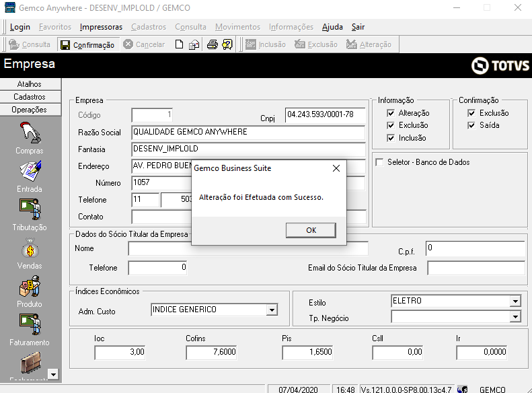Image resolution: width=532 pixels, height=393 pixels.
Task: Click the Inclusão toolbar button
Action: 265,44
